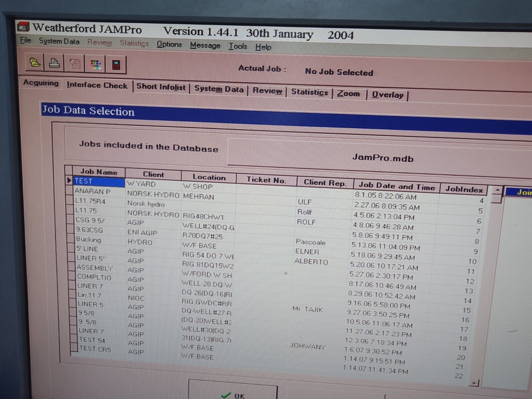
Task: Open the Options menu
Action: click(169, 45)
